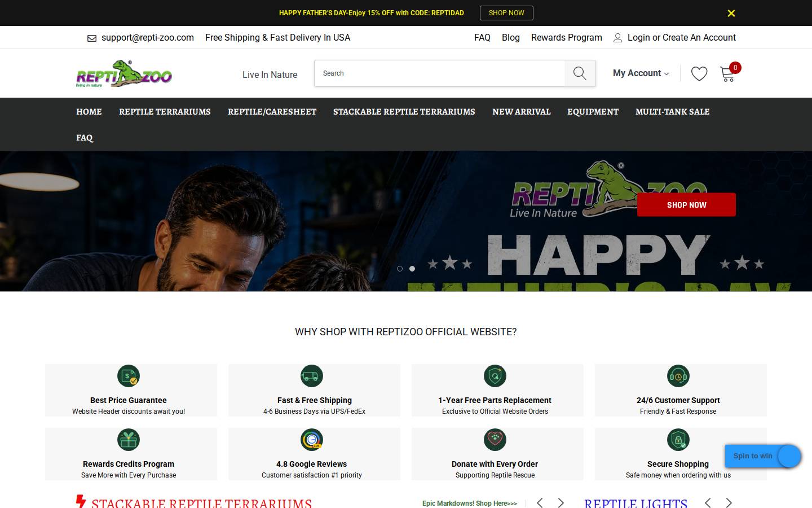Expand the My Account dropdown

pyautogui.click(x=641, y=73)
